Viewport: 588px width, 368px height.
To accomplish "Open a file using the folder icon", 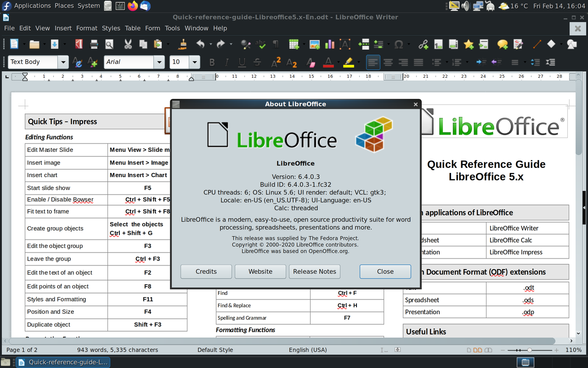I will [34, 44].
